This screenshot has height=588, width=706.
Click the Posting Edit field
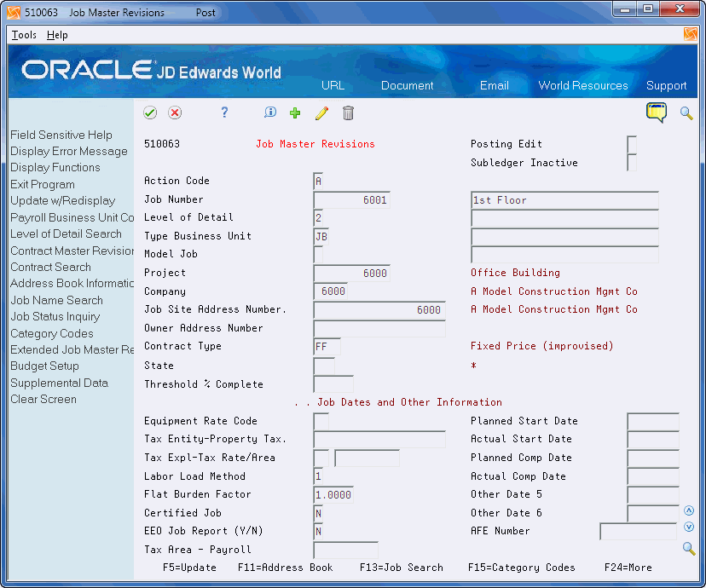(632, 144)
